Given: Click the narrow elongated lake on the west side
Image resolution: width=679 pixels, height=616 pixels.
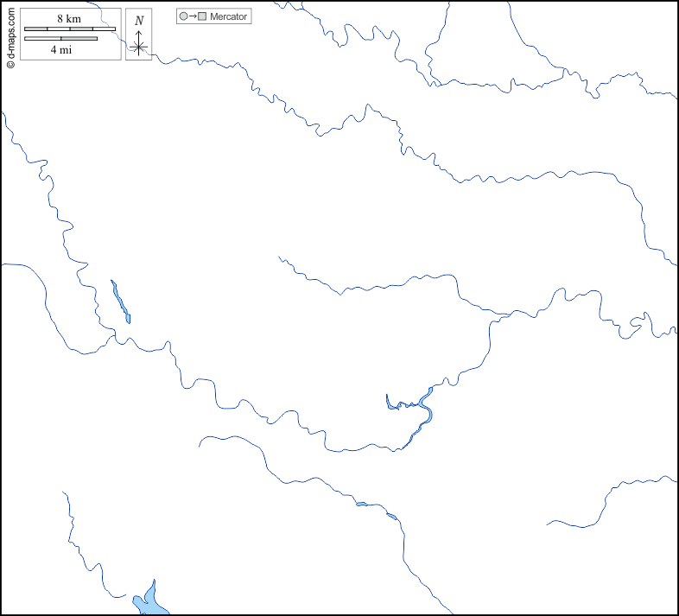Looking at the screenshot, I should pos(120,301).
